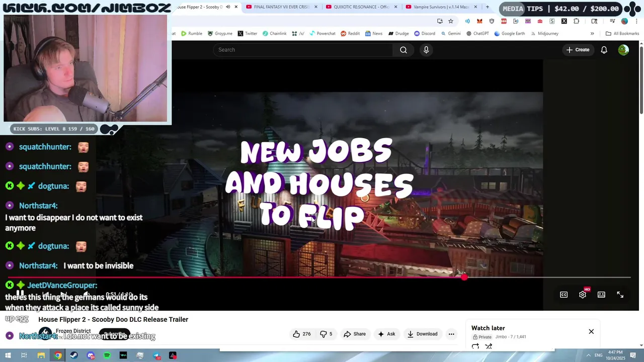644x362 pixels.
Task: Switch to the Vampire Survivors tab
Action: click(x=441, y=7)
